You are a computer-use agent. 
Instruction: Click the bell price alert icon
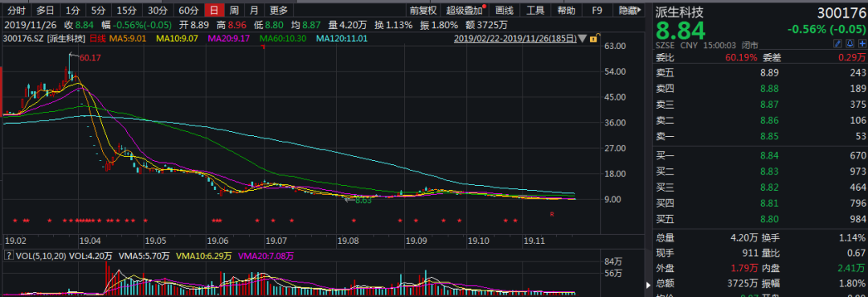(850, 44)
